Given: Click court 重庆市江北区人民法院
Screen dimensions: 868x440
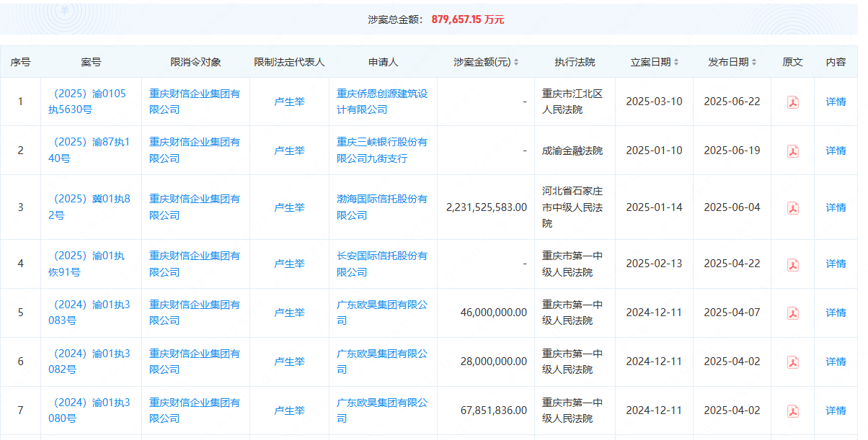Looking at the screenshot, I should (572, 102).
